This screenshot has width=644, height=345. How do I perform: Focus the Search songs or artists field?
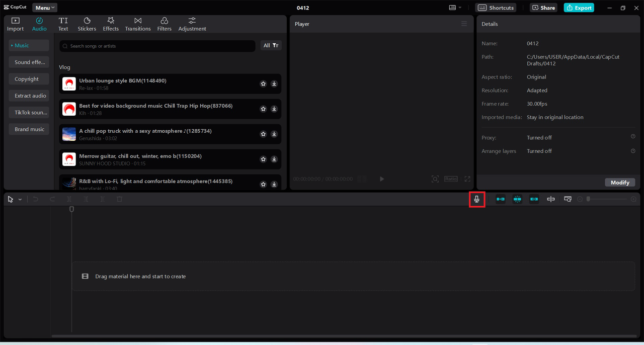(157, 46)
